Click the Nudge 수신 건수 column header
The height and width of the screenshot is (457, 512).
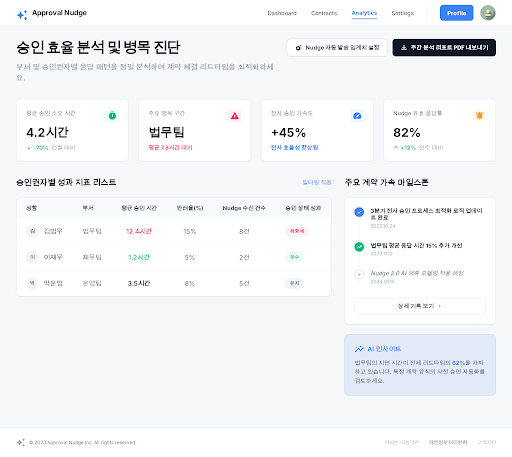point(244,208)
